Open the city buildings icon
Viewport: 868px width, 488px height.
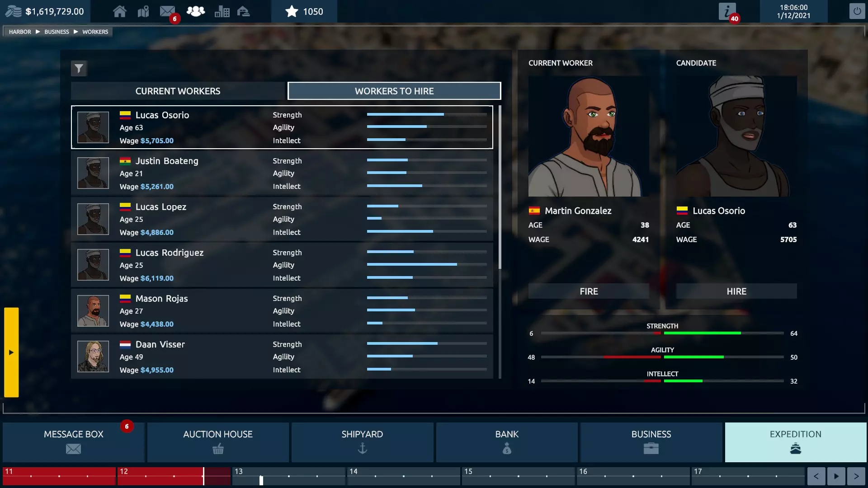pyautogui.click(x=222, y=11)
